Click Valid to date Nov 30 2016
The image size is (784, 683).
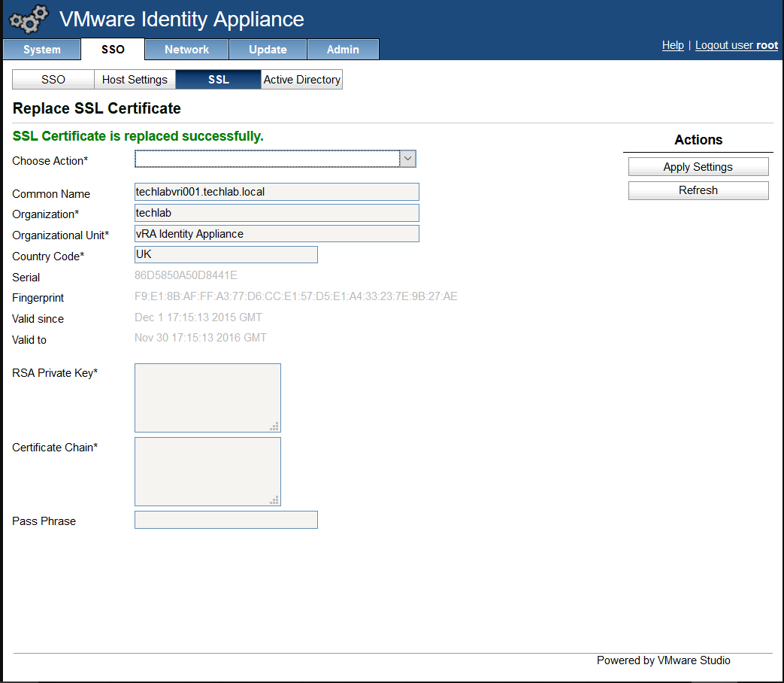click(200, 338)
